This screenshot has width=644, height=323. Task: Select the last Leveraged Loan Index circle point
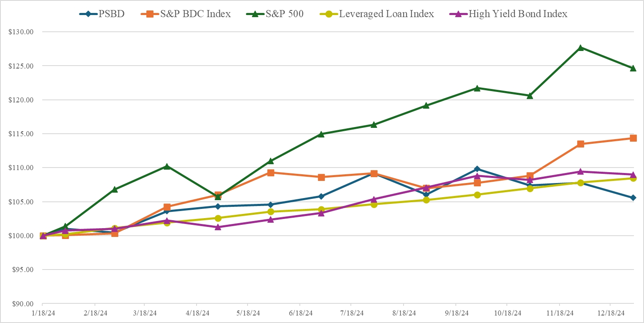[x=633, y=178]
